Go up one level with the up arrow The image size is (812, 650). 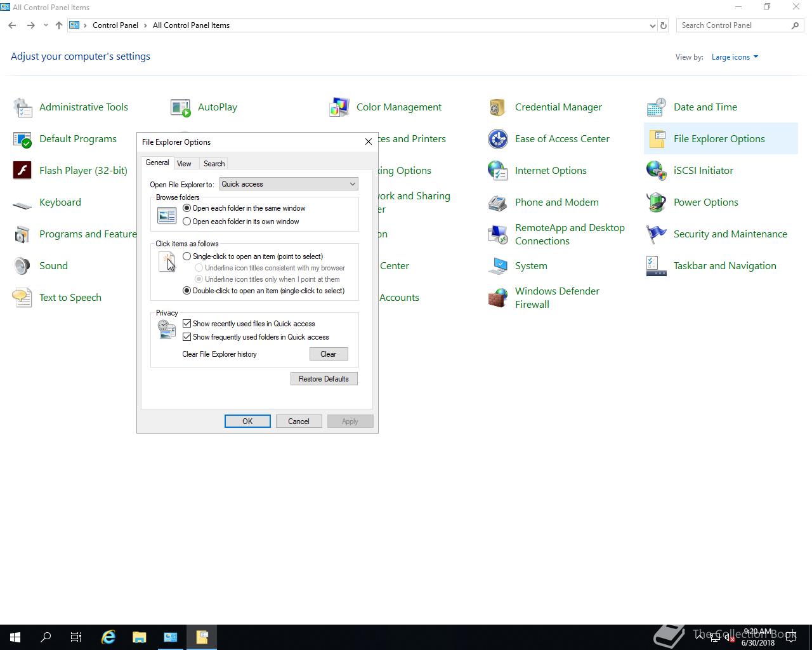59,25
